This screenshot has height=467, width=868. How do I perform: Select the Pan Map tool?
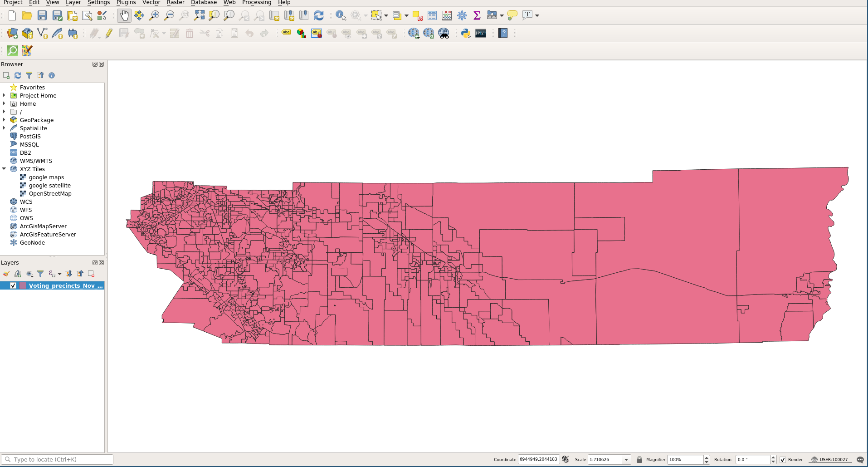[124, 15]
